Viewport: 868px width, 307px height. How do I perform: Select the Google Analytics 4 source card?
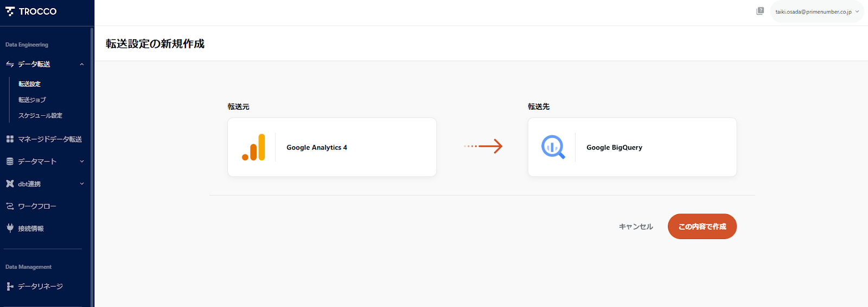tap(332, 147)
